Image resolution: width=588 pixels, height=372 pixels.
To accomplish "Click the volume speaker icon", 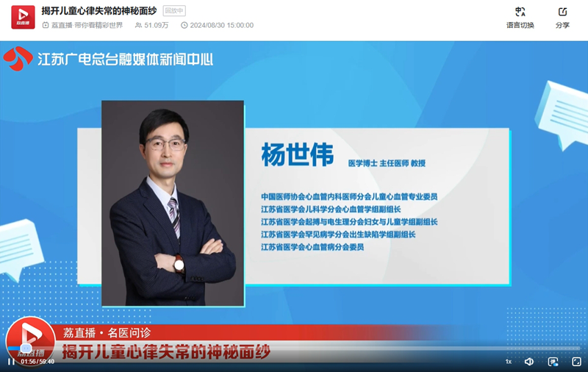I will (x=529, y=362).
